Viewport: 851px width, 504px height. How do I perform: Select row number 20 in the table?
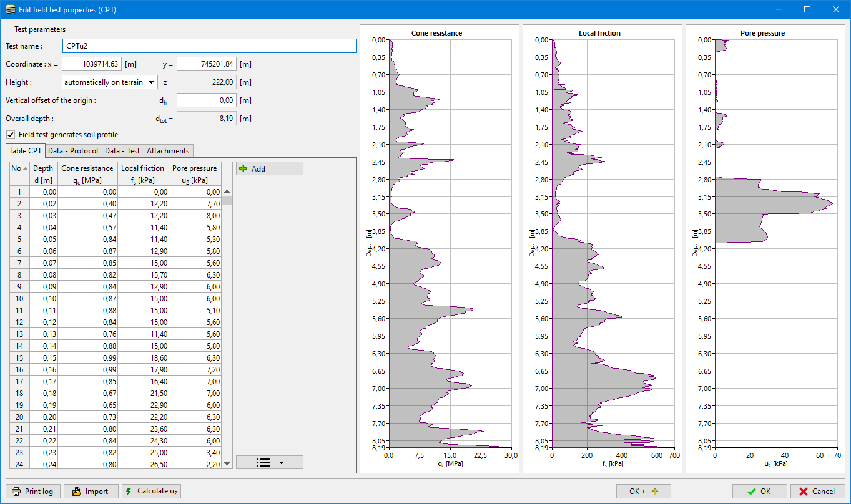[19, 417]
